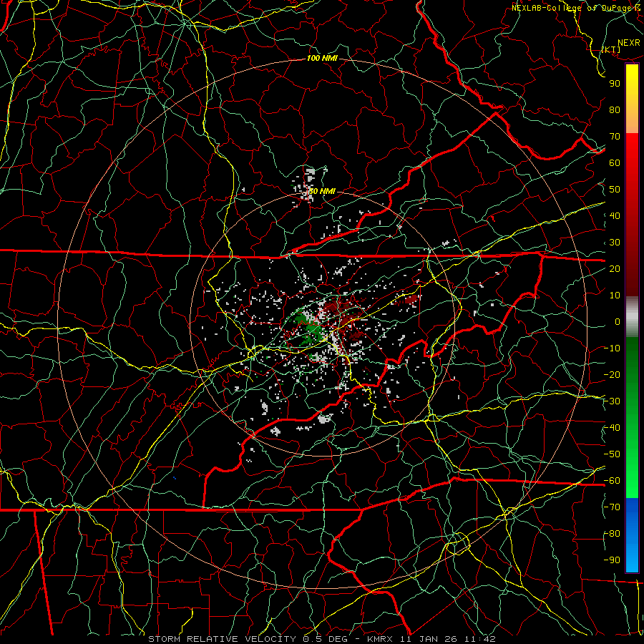Click the 30 value on the velocity scale

(615, 243)
